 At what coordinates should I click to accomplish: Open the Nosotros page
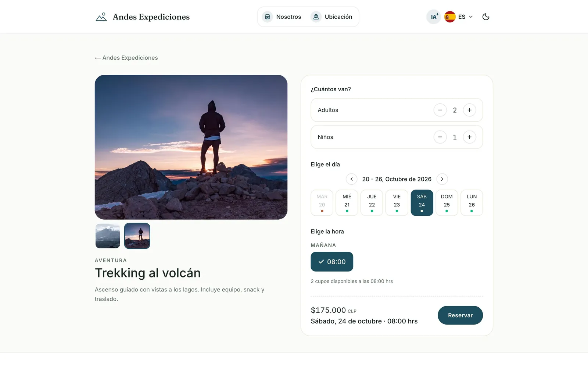[x=282, y=17]
